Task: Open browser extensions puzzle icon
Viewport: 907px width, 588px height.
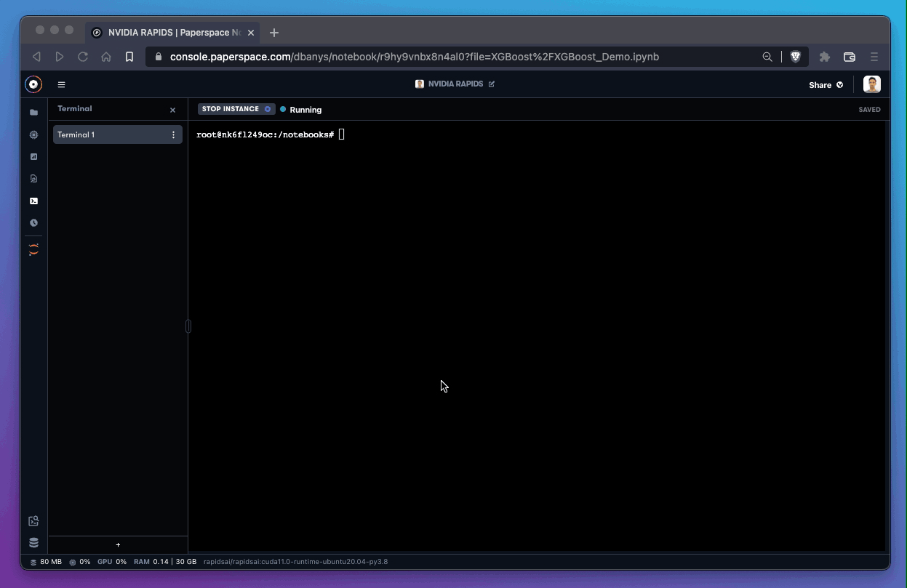Action: 825,57
